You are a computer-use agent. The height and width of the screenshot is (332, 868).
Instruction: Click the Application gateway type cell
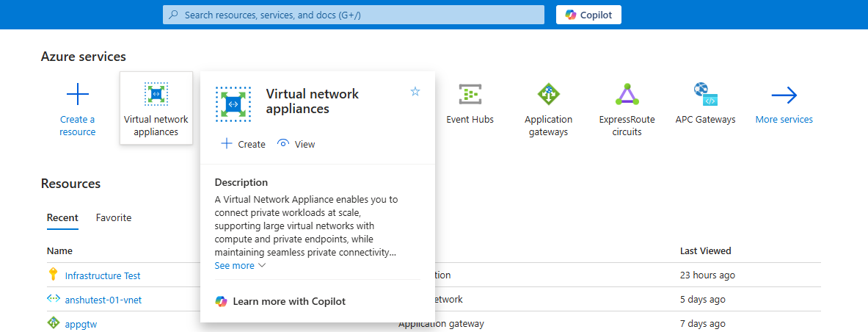(441, 324)
